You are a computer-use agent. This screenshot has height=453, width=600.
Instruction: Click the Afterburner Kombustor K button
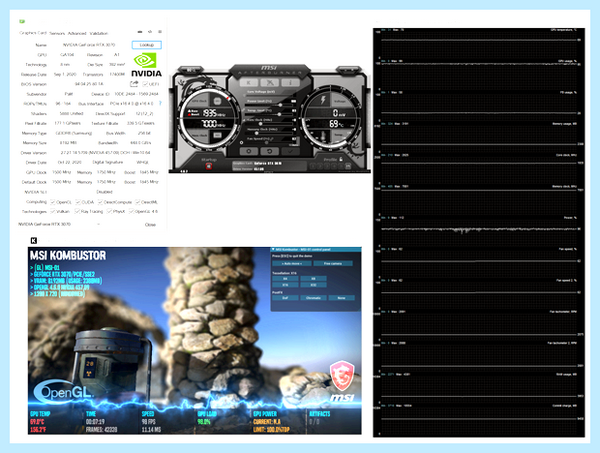[x=249, y=83]
